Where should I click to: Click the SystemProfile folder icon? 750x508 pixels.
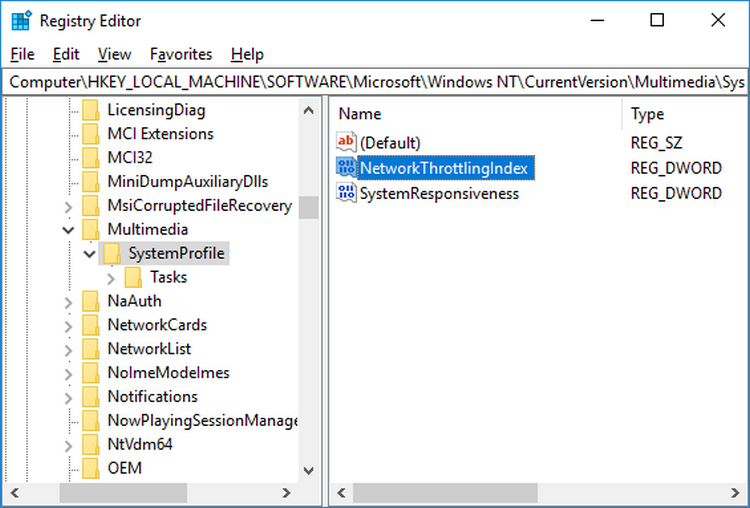(x=112, y=253)
